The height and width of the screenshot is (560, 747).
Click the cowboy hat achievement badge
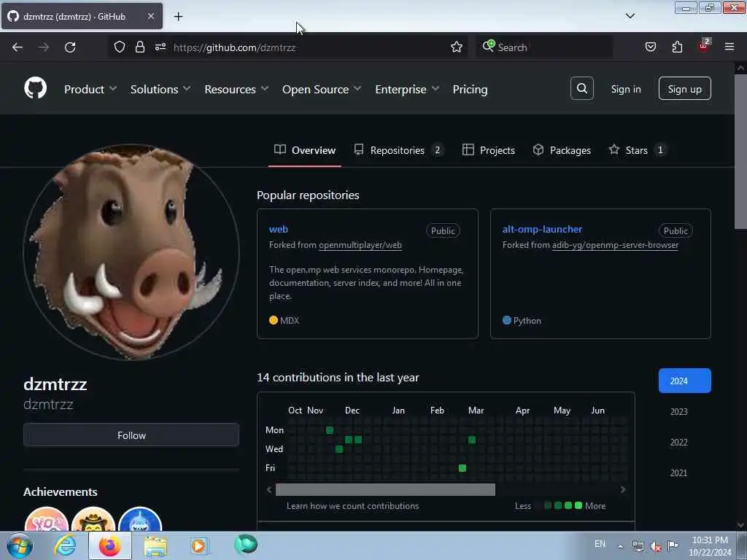click(93, 519)
